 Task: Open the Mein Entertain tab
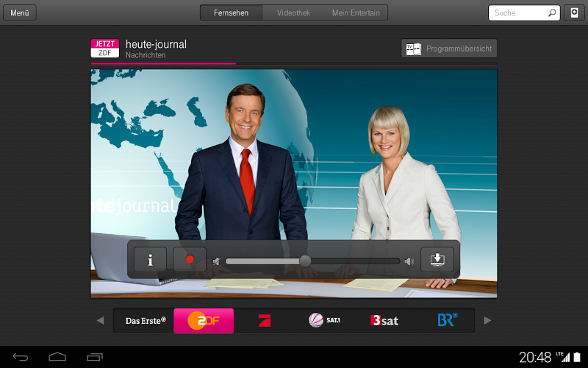click(x=356, y=13)
